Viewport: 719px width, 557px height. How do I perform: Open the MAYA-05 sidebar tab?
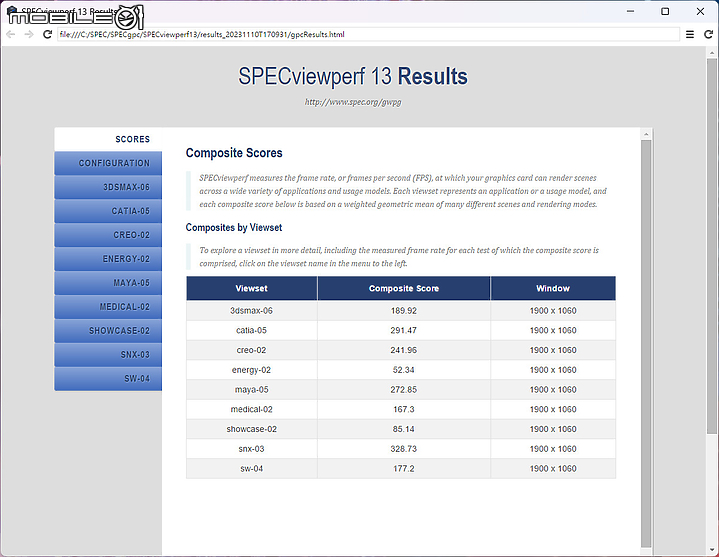tap(108, 282)
